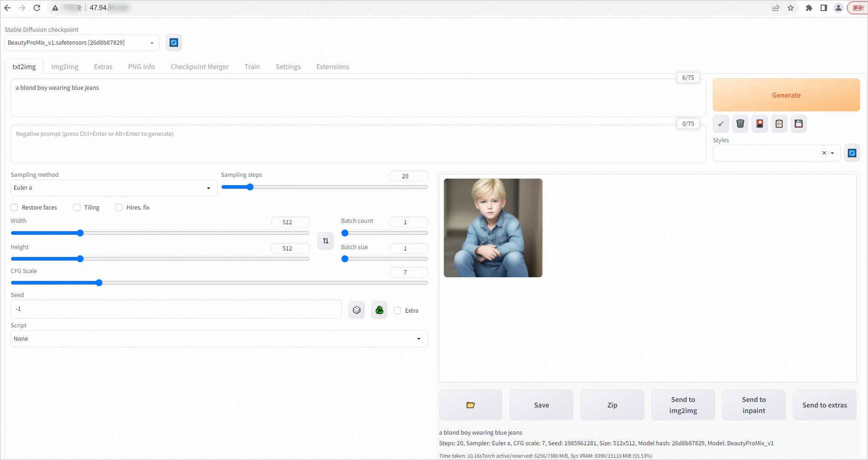Viewport: 868px width, 460px height.
Task: Open the Script dropdown
Action: [x=219, y=339]
